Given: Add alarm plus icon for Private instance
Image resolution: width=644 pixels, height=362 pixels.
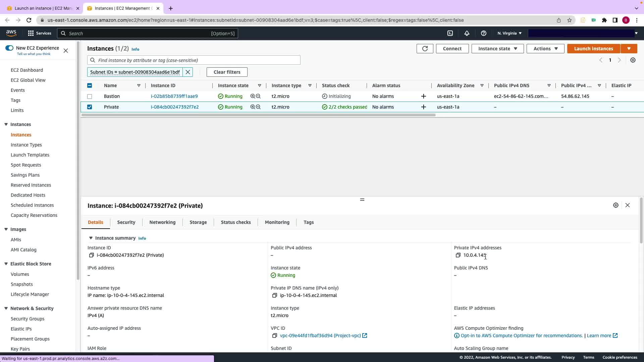Looking at the screenshot, I should [423, 107].
